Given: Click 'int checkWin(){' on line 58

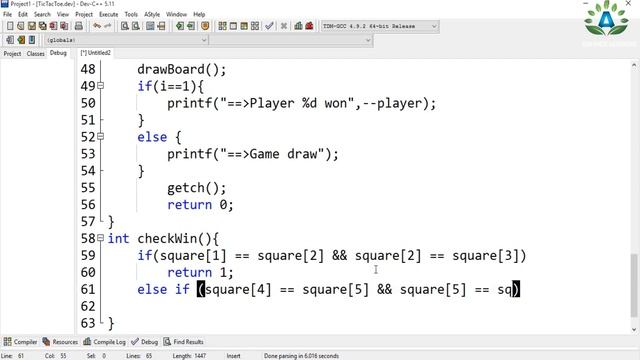Looking at the screenshot, I should pos(163,239).
